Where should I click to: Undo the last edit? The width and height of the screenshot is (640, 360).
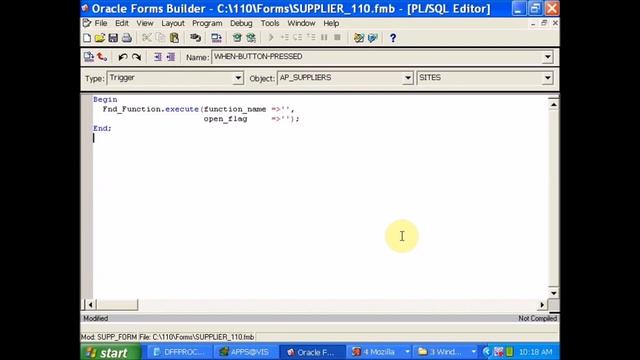[122, 57]
